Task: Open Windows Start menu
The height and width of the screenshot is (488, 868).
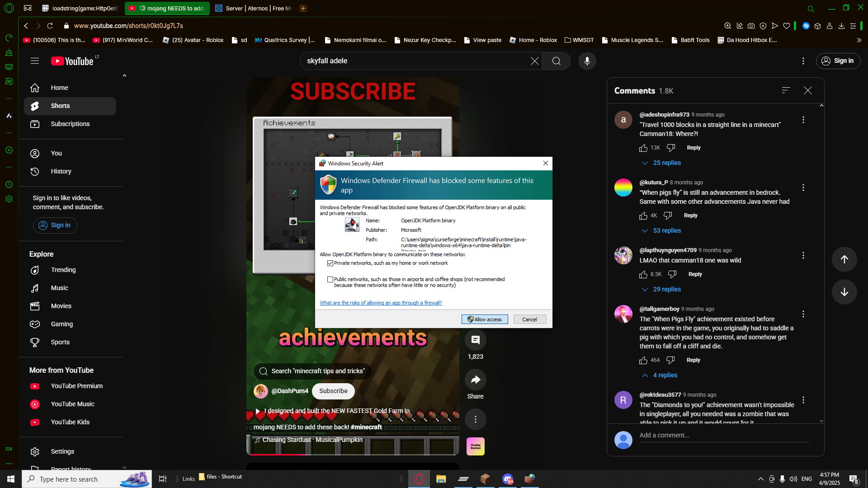Action: point(11,479)
